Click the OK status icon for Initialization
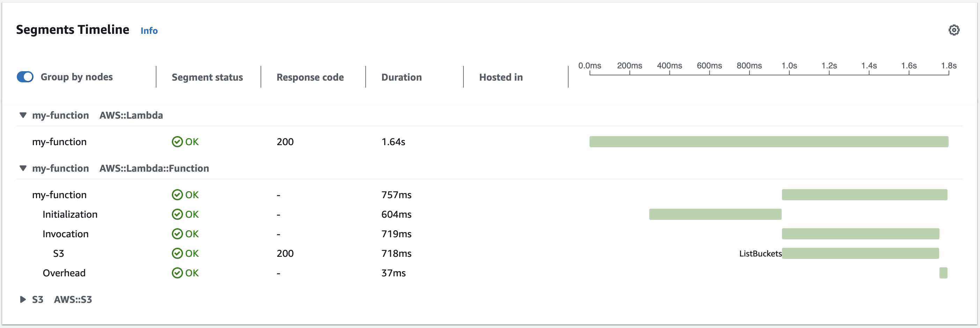This screenshot has width=980, height=328. click(x=177, y=214)
